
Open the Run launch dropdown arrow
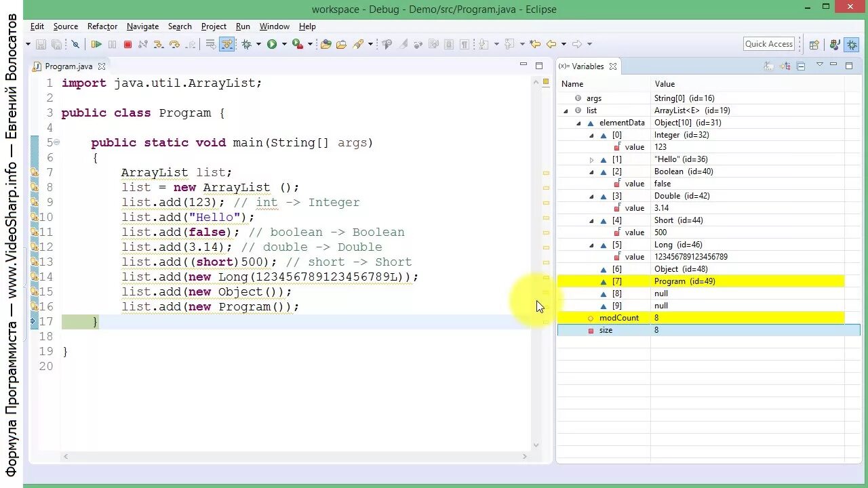pyautogui.click(x=284, y=44)
